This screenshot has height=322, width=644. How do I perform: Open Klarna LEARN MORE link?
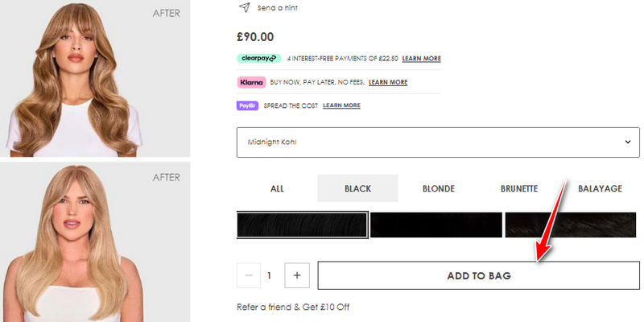[388, 82]
